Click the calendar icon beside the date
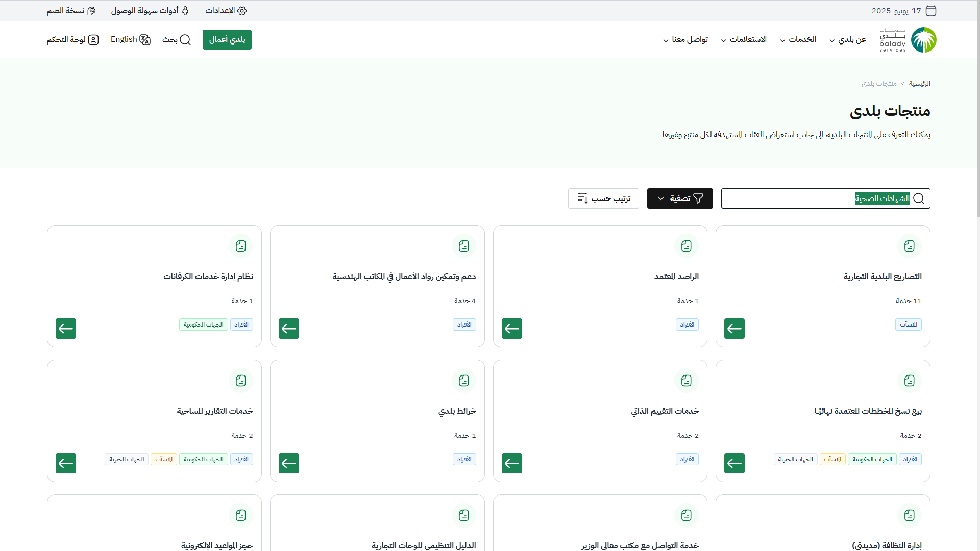This screenshot has height=551, width=980. click(x=931, y=11)
